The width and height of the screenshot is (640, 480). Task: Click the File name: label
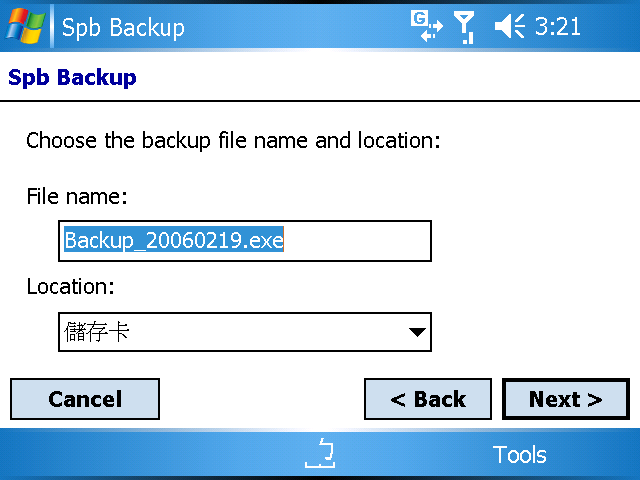point(77,196)
